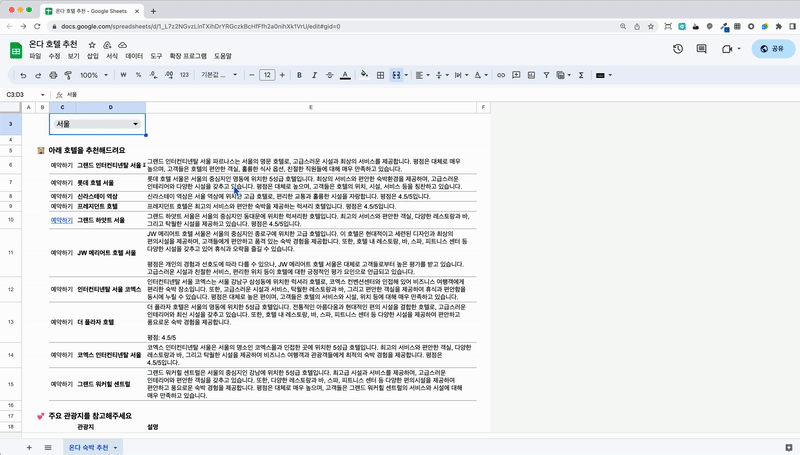Increase font size with the plus button

282,75
